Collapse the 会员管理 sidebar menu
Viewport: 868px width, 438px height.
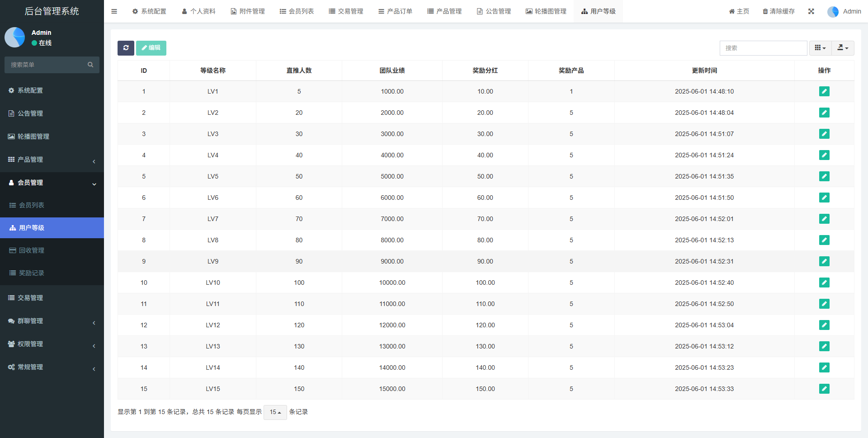coord(52,183)
